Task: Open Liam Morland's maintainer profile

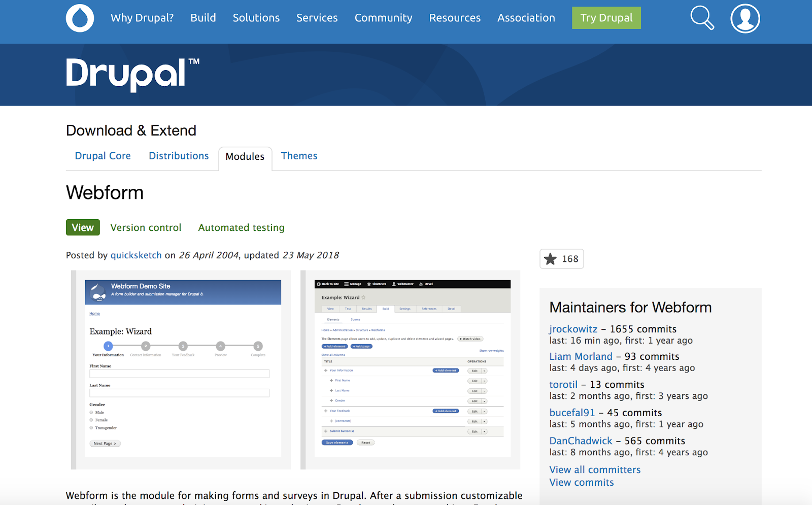Action: (x=581, y=356)
